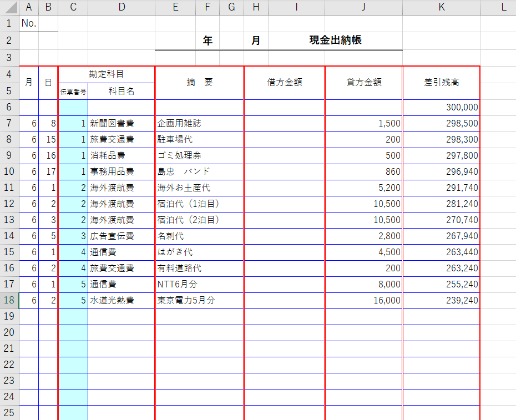The image size is (516, 420).
Task: Select the 広告宣伝費 account cell
Action: [x=121, y=236]
